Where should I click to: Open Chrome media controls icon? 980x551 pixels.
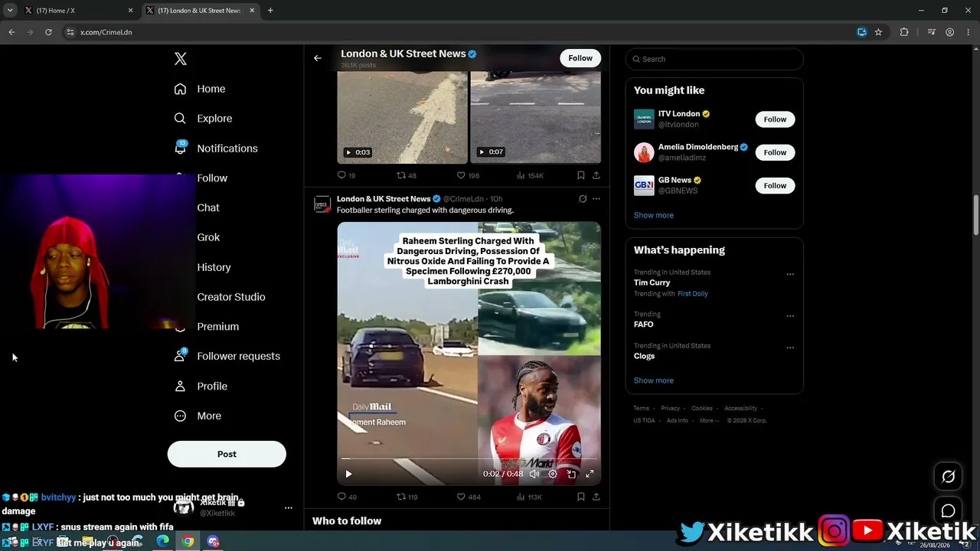coord(931,32)
